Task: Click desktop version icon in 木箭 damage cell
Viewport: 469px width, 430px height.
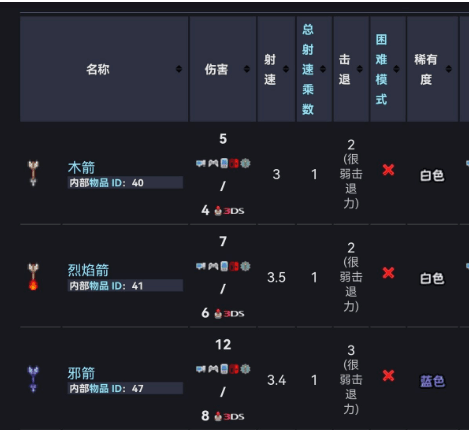Action: 201,163
